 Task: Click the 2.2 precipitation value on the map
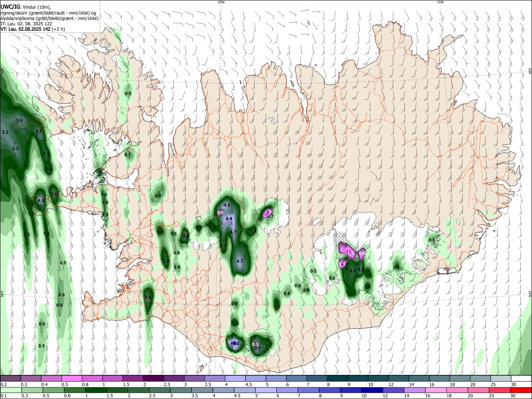click(166, 261)
